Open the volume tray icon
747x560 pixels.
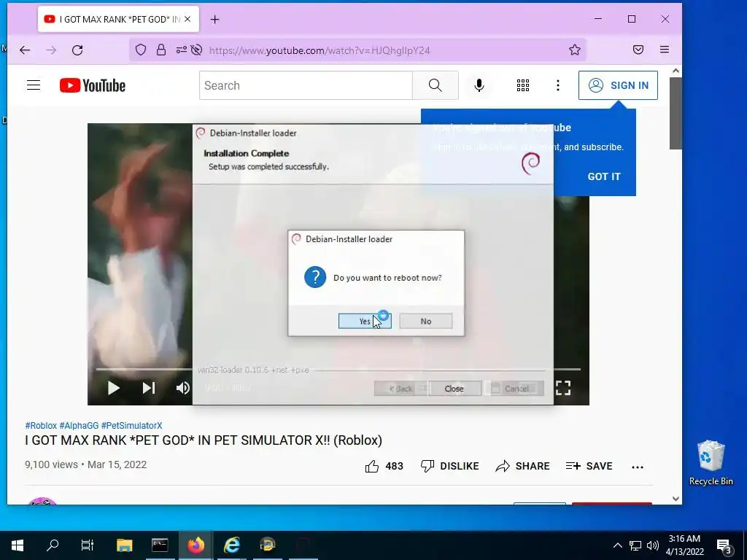pyautogui.click(x=653, y=545)
